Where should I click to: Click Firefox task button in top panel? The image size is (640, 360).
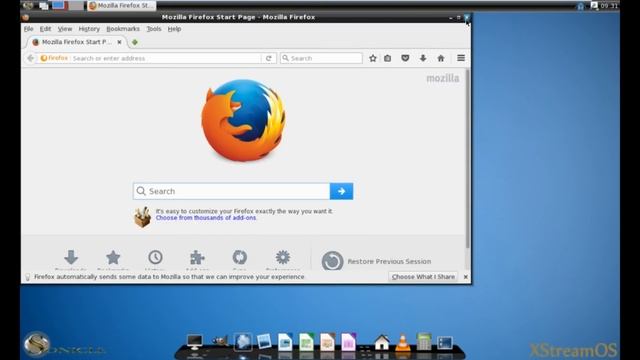click(122, 6)
